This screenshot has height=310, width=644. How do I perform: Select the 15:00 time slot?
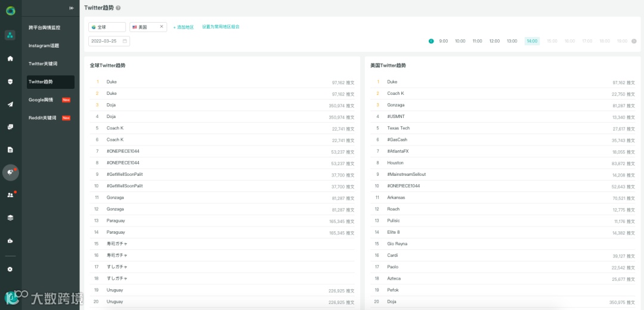click(x=552, y=41)
